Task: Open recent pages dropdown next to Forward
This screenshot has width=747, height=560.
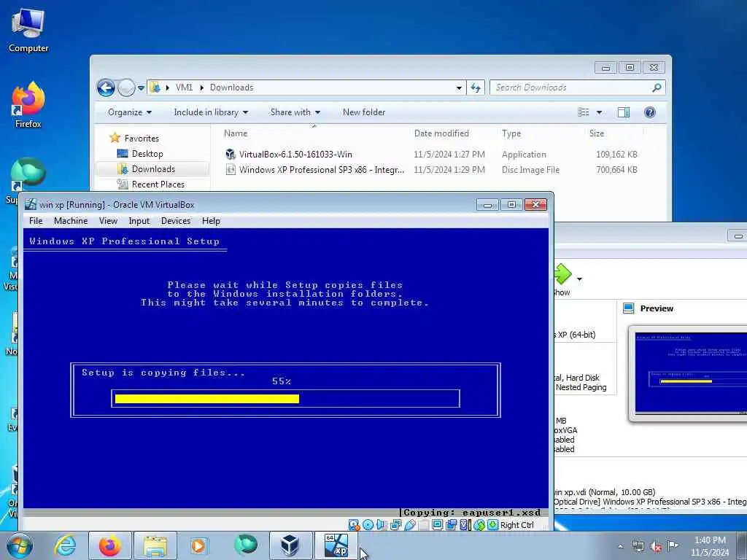Action: 141,88
